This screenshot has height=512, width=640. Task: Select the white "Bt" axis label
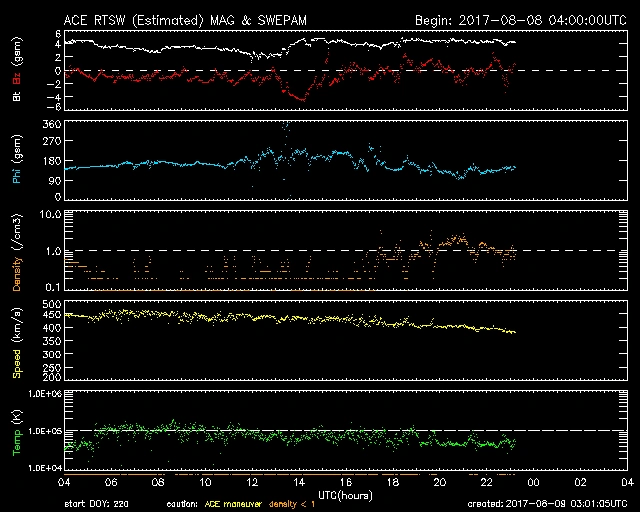[17, 96]
